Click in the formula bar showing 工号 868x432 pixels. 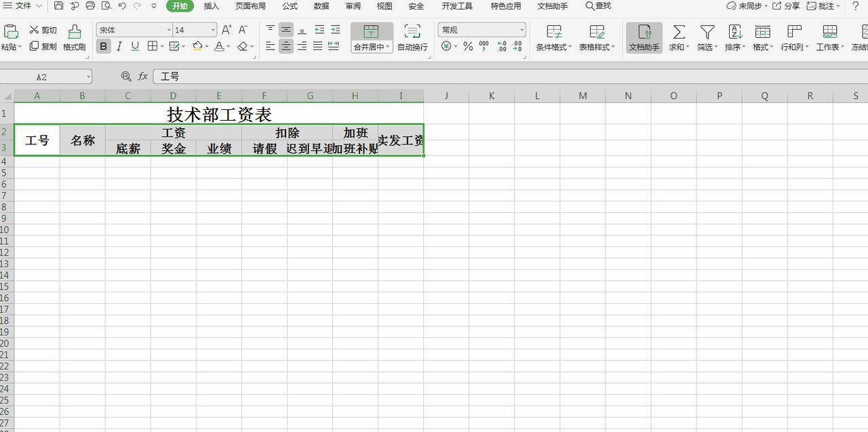(x=510, y=77)
